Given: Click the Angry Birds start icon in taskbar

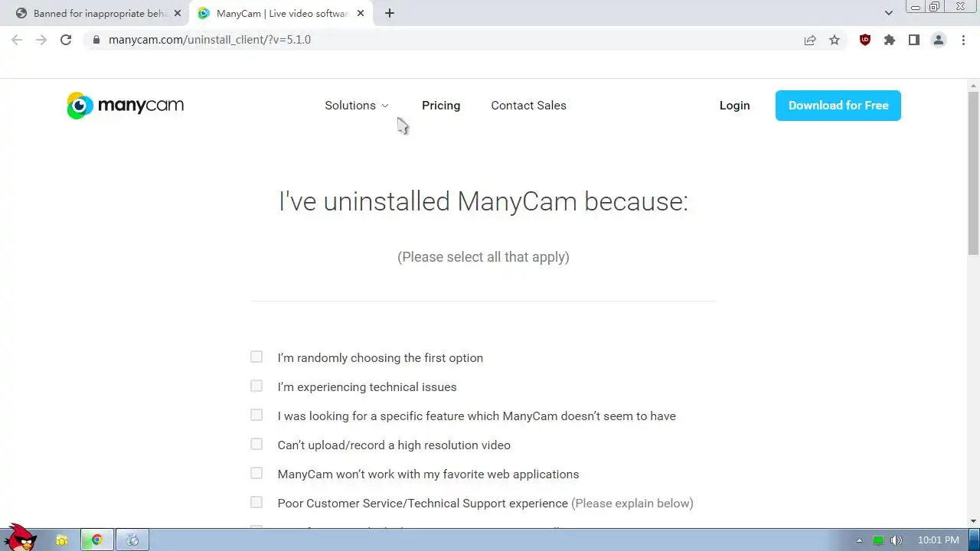Looking at the screenshot, I should [x=19, y=537].
